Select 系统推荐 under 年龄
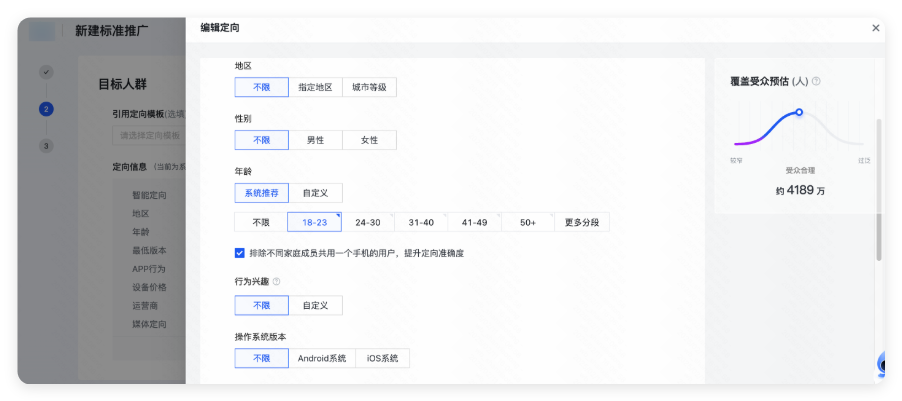The image size is (902, 401). coord(262,193)
